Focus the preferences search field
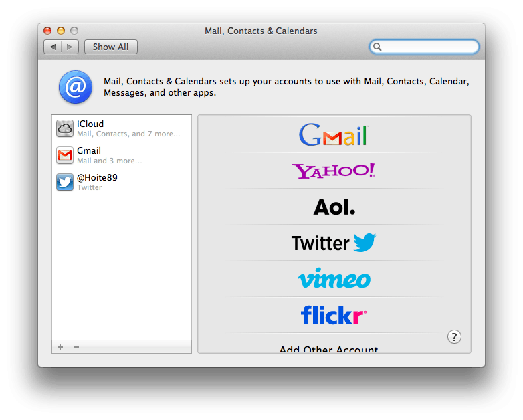 (x=424, y=47)
